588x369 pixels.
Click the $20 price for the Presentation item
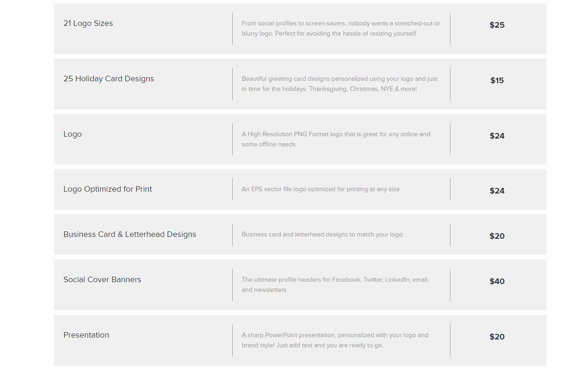click(x=497, y=337)
